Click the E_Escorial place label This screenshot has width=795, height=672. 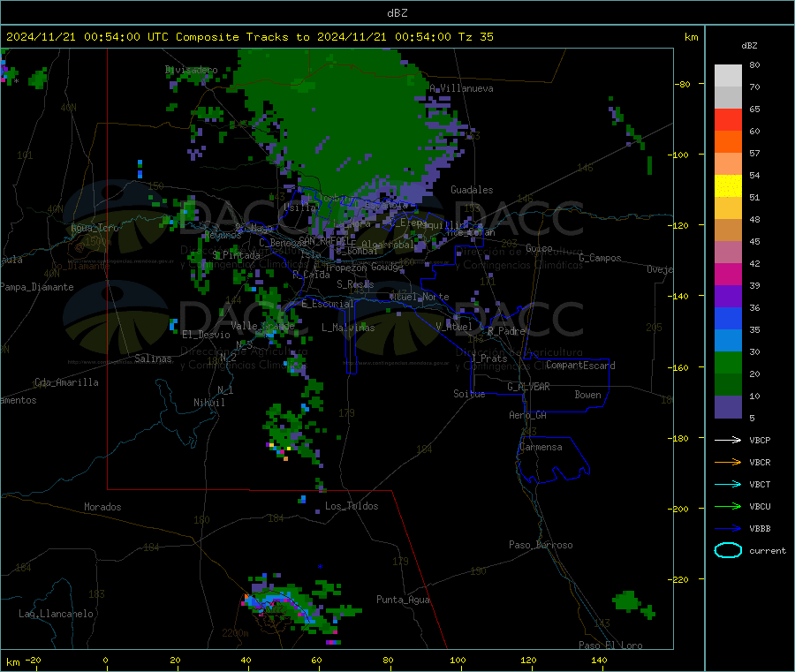point(328,304)
